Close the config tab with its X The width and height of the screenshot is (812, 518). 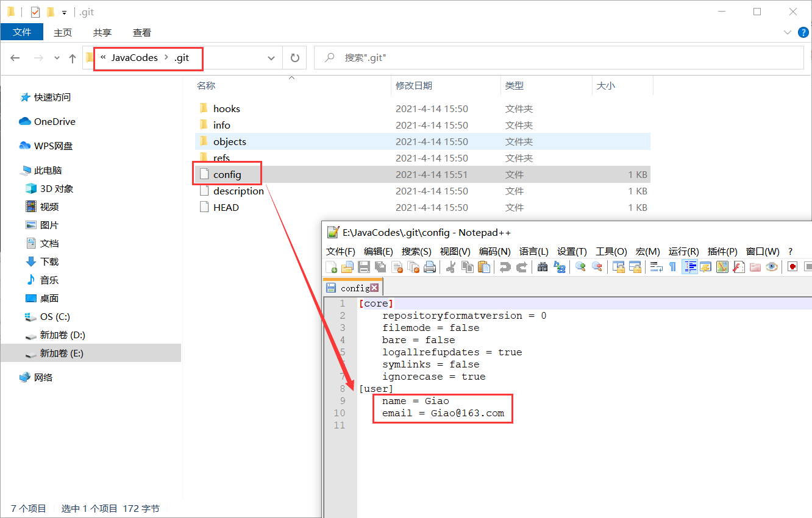tap(374, 288)
